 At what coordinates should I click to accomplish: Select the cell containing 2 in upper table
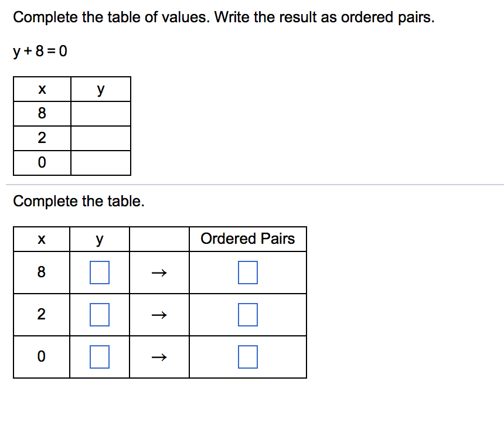[x=41, y=138]
